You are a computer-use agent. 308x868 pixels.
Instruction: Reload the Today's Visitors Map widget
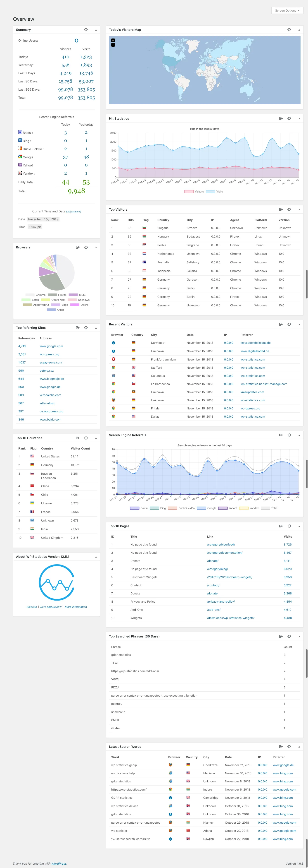[x=289, y=30]
